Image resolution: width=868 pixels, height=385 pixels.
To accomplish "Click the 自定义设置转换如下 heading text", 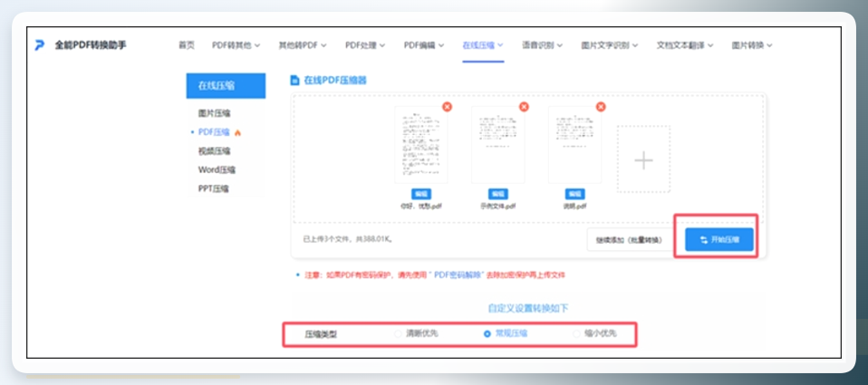I will pyautogui.click(x=528, y=308).
